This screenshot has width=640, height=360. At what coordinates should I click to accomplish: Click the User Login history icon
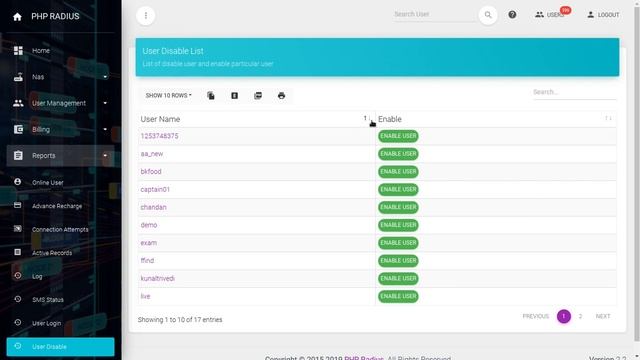click(x=18, y=322)
